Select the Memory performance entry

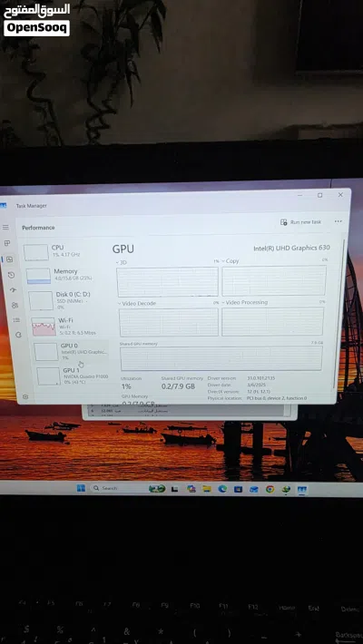pos(64,275)
